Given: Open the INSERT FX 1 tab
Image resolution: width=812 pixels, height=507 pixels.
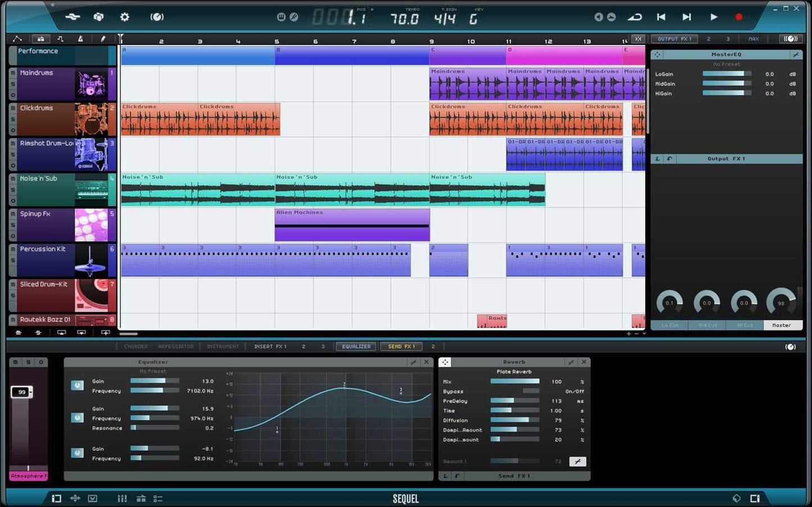Looking at the screenshot, I should (x=270, y=346).
